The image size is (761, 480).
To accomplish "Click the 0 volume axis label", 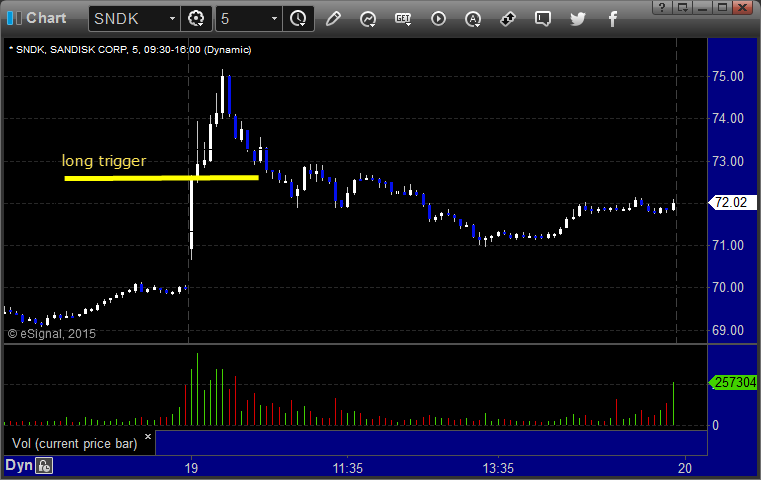I will click(715, 426).
